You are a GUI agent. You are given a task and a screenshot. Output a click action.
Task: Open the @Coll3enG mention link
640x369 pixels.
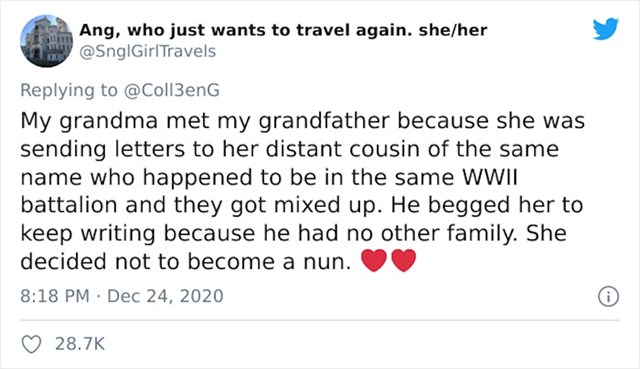click(171, 90)
